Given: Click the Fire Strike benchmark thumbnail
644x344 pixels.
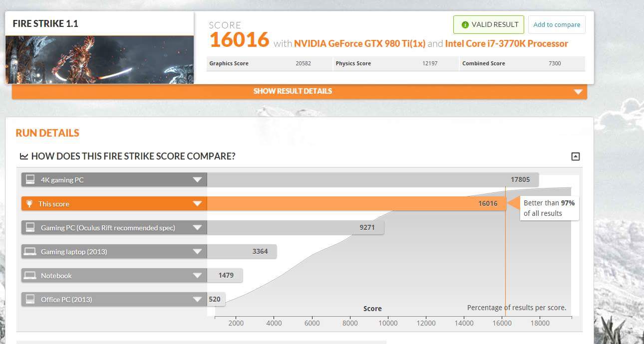Looking at the screenshot, I should (99, 59).
